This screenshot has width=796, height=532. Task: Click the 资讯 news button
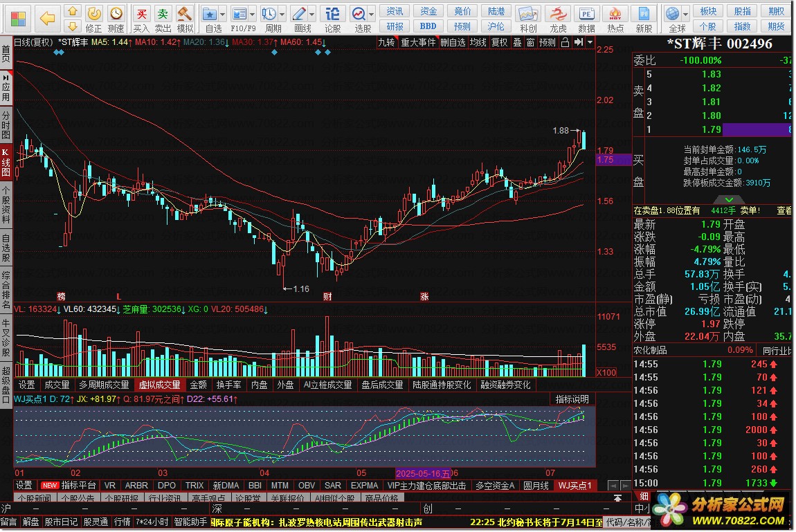pyautogui.click(x=395, y=12)
